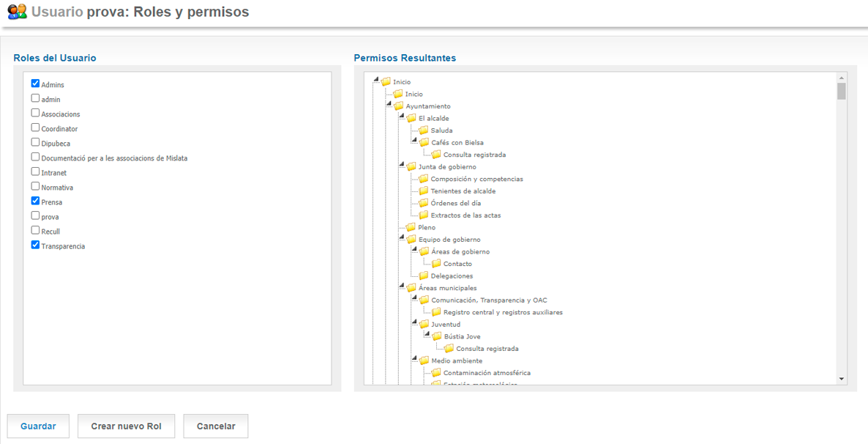The width and height of the screenshot is (868, 444).
Task: Click the users icon in page header
Action: (17, 12)
